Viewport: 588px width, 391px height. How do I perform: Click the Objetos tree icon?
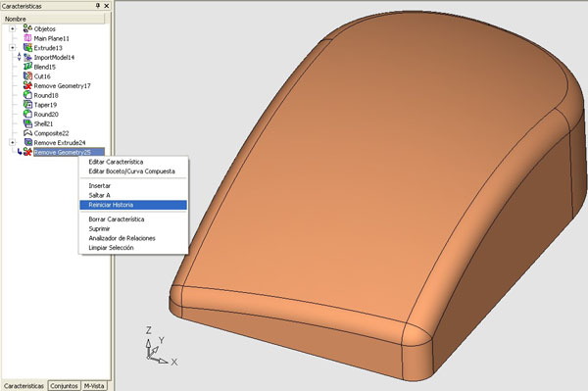[x=27, y=28]
